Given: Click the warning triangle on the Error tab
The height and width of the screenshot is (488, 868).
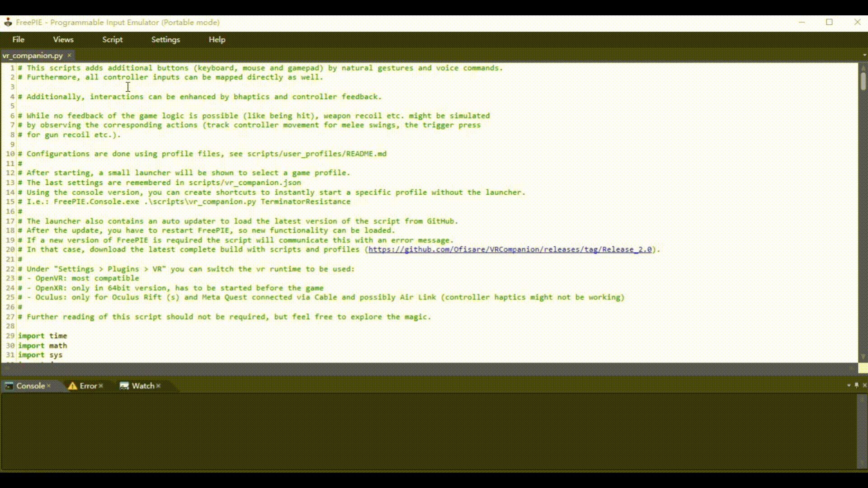Looking at the screenshot, I should (x=73, y=386).
